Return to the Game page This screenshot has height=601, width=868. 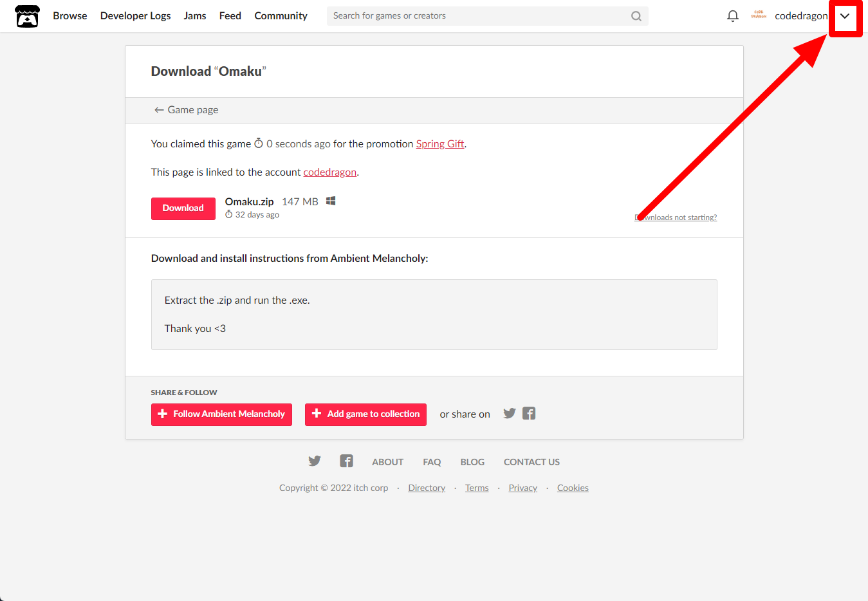pos(186,110)
